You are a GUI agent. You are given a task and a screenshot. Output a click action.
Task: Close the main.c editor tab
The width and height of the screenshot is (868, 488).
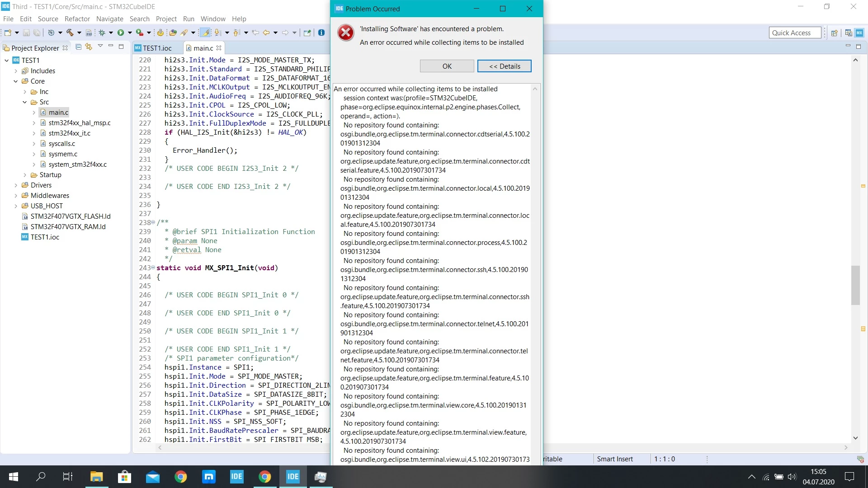click(219, 48)
